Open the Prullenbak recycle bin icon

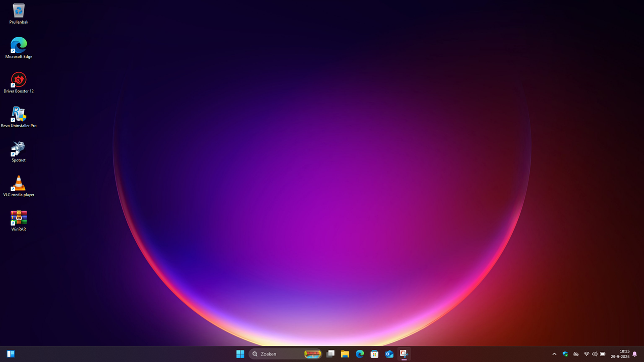[x=19, y=14]
